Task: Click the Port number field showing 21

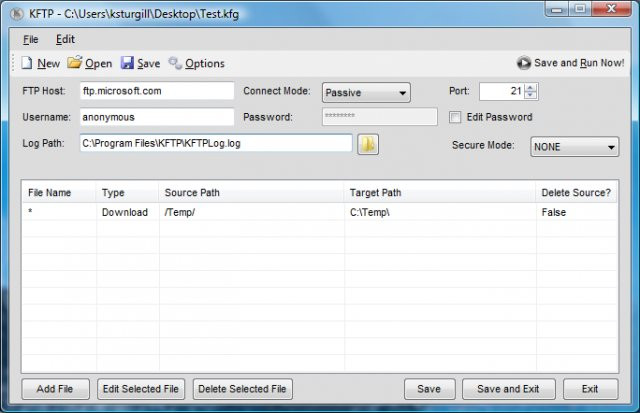Action: (x=502, y=91)
